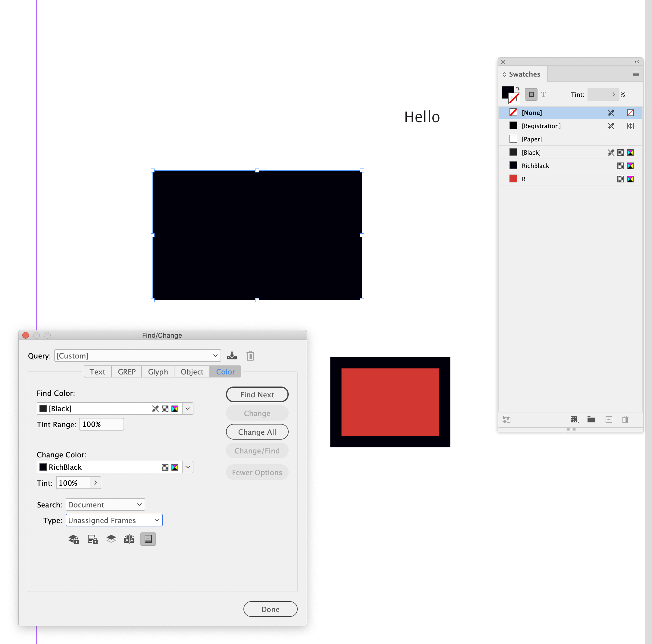
Task: Toggle include locked stories in search
Action: pos(92,539)
